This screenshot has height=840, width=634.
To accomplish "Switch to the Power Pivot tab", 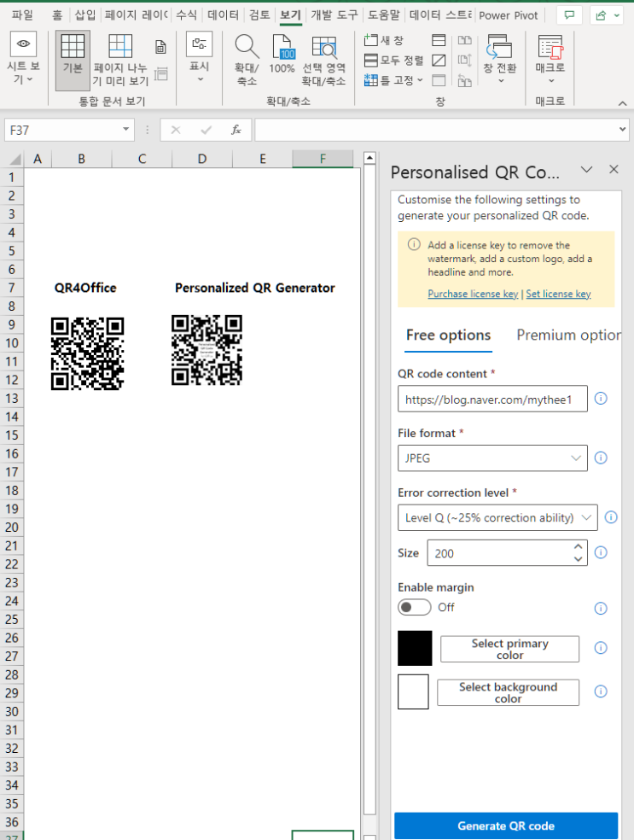I will 509,15.
